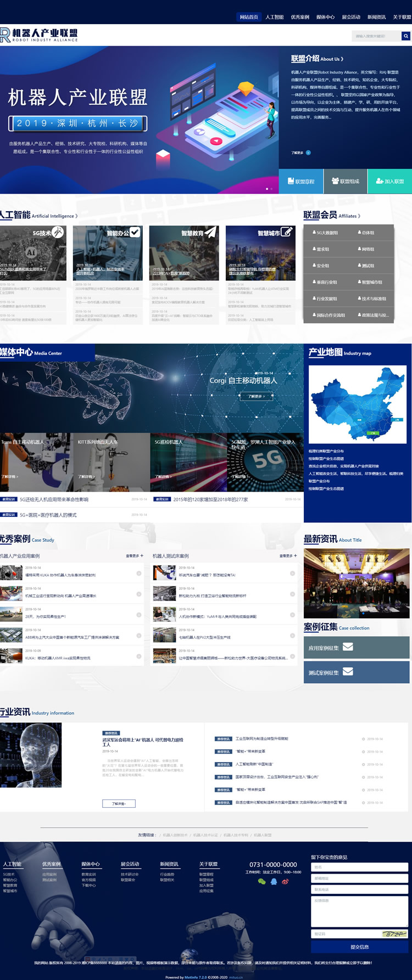Click the 机器人产业联盟 logo
Viewport: 412px width, 980px height.
(39, 35)
